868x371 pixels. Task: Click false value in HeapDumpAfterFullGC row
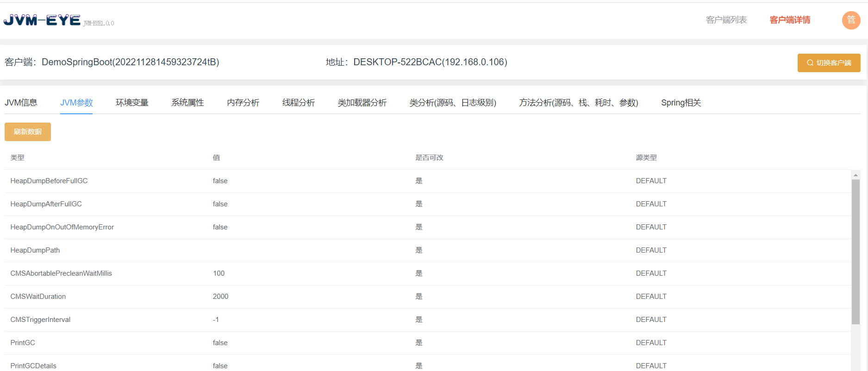coord(220,204)
